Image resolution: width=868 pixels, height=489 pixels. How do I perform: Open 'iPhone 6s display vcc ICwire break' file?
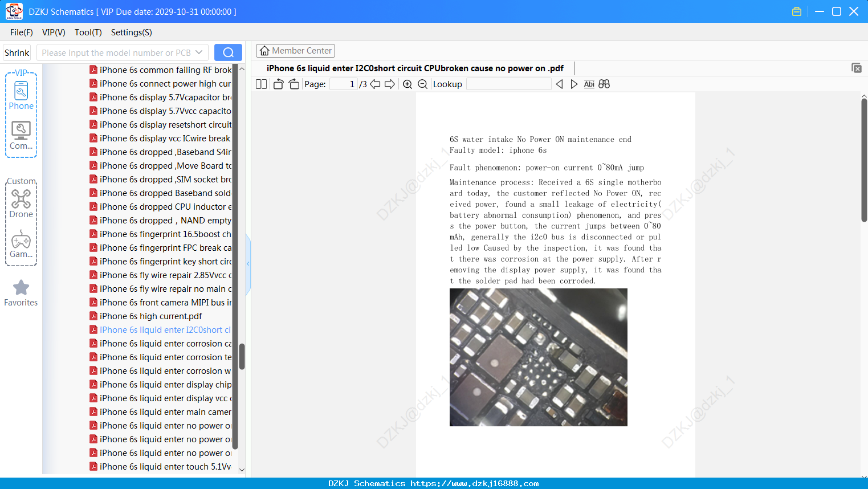click(165, 138)
